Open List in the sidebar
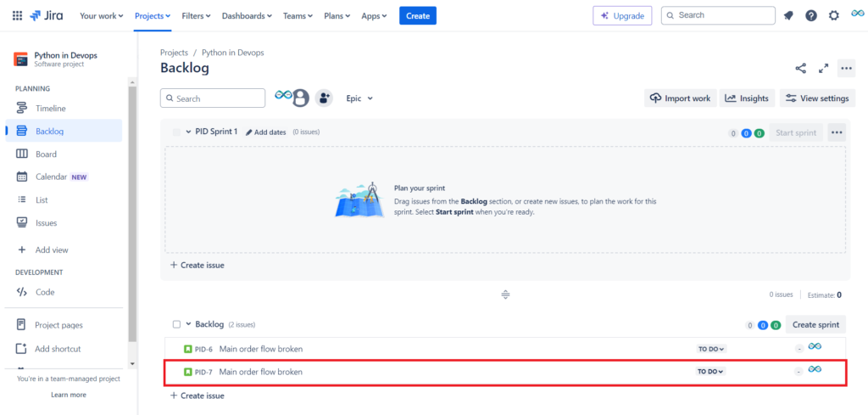 64,200
